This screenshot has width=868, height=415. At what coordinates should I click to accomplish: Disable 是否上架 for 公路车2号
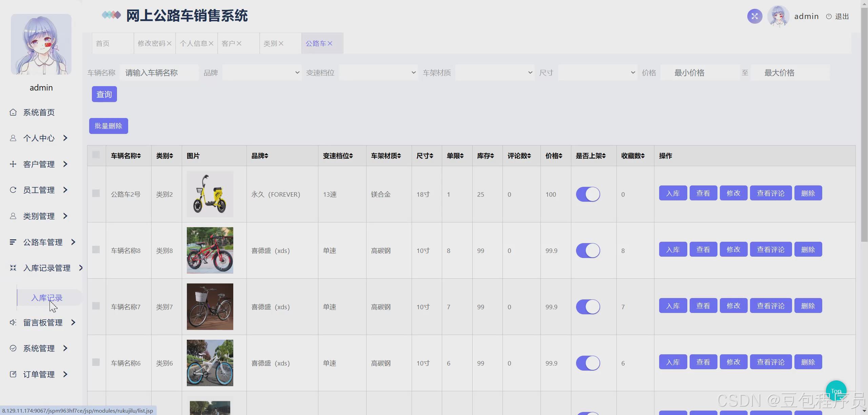(588, 194)
